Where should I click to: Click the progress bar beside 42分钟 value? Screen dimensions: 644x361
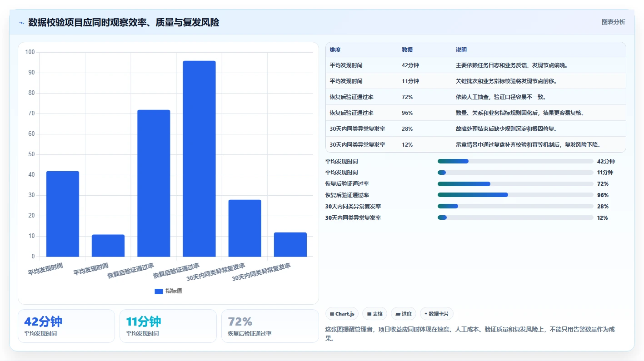(x=515, y=161)
